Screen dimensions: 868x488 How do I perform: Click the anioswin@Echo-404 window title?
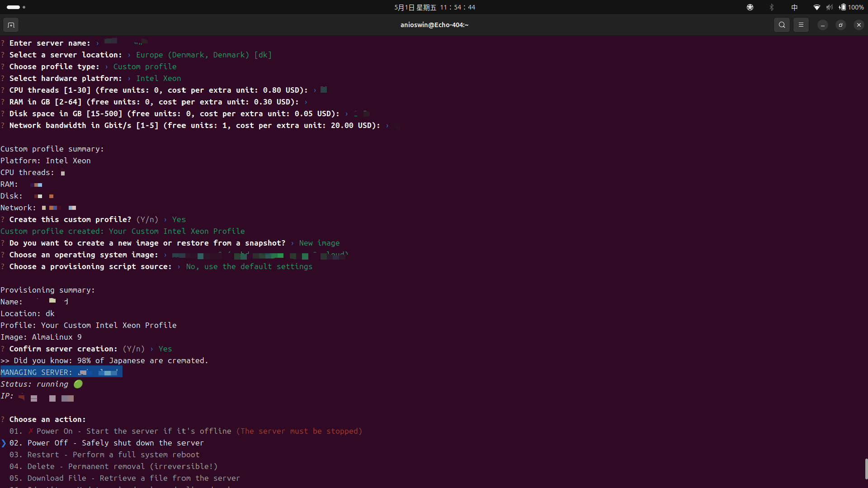coord(434,25)
